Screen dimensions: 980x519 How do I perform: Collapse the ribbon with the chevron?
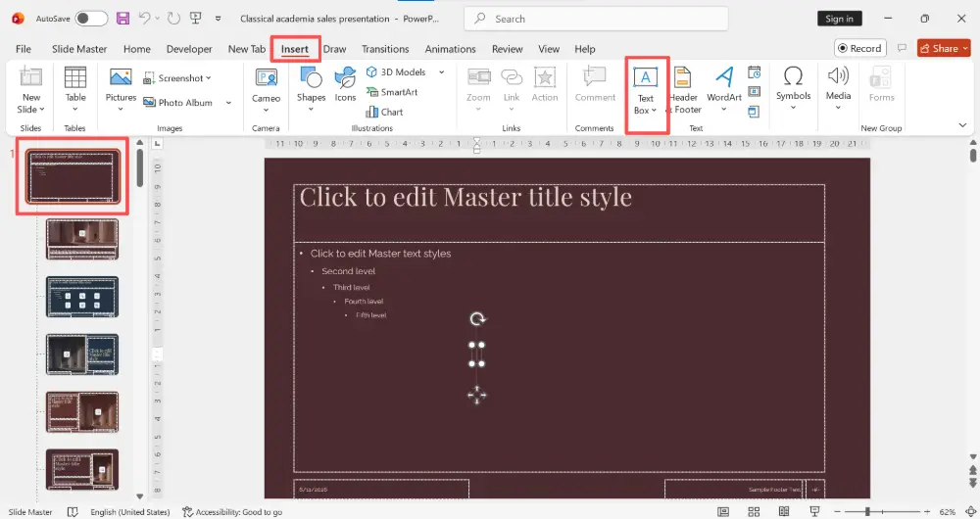962,125
